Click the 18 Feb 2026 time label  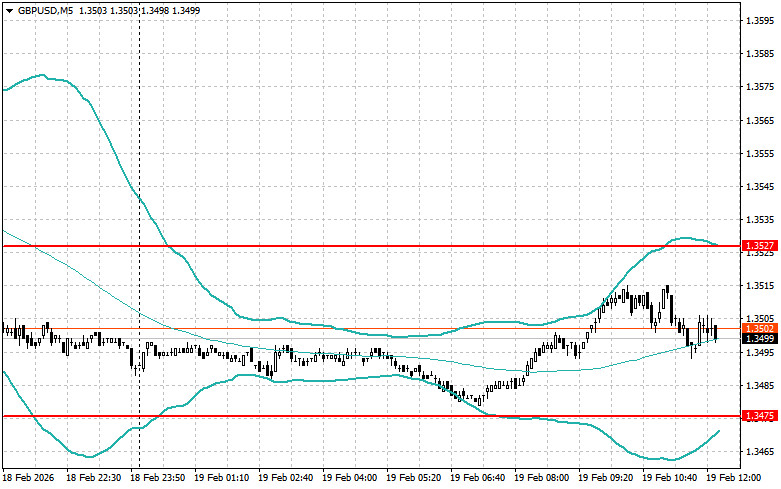click(28, 478)
